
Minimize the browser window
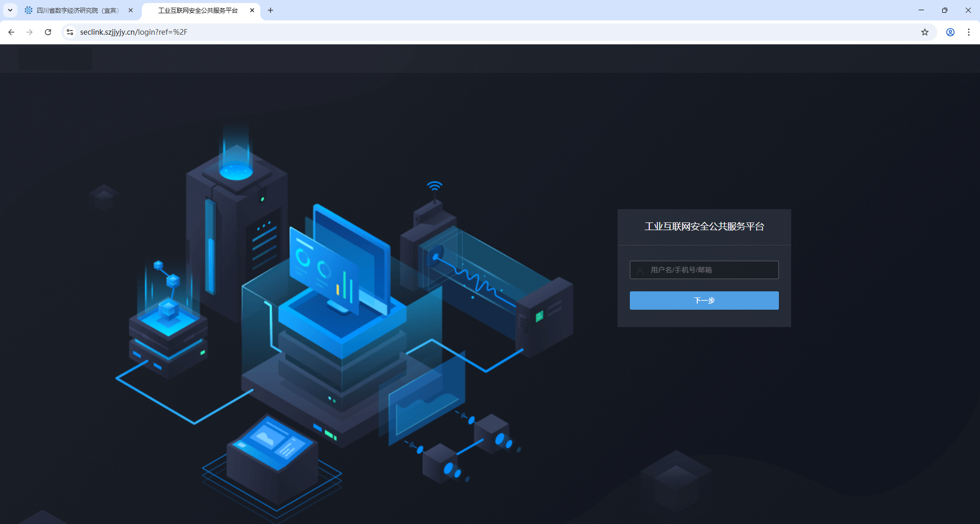pos(921,10)
